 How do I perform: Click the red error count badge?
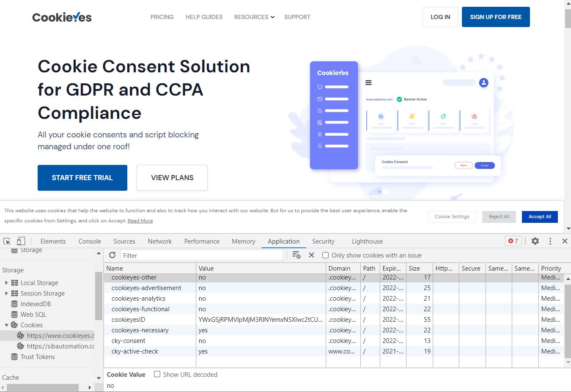click(x=513, y=241)
